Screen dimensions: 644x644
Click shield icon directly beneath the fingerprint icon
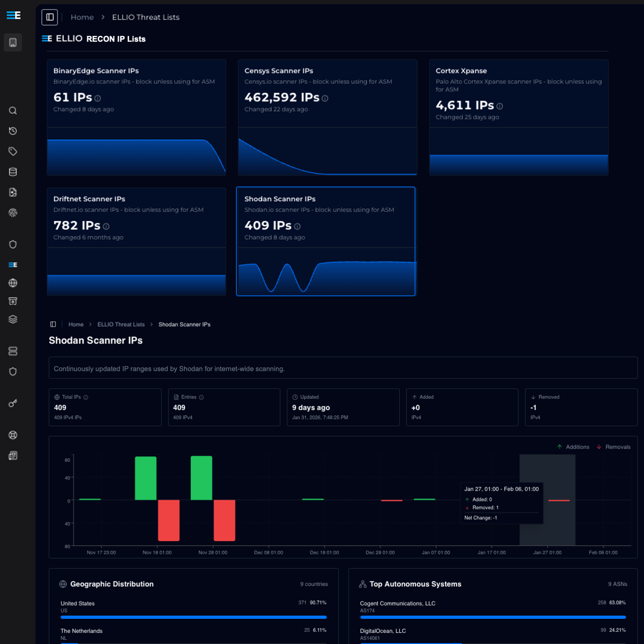pyautogui.click(x=13, y=244)
